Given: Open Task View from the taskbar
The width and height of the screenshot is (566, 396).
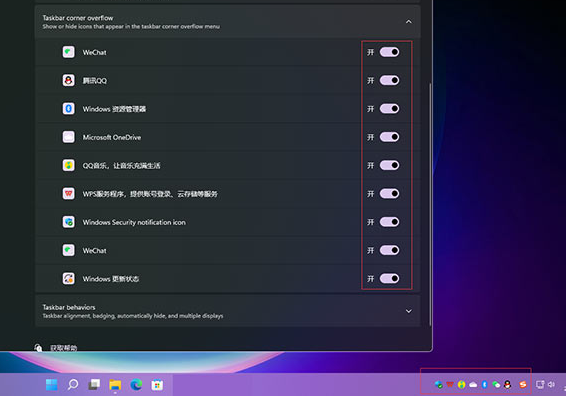Looking at the screenshot, I should pos(94,385).
